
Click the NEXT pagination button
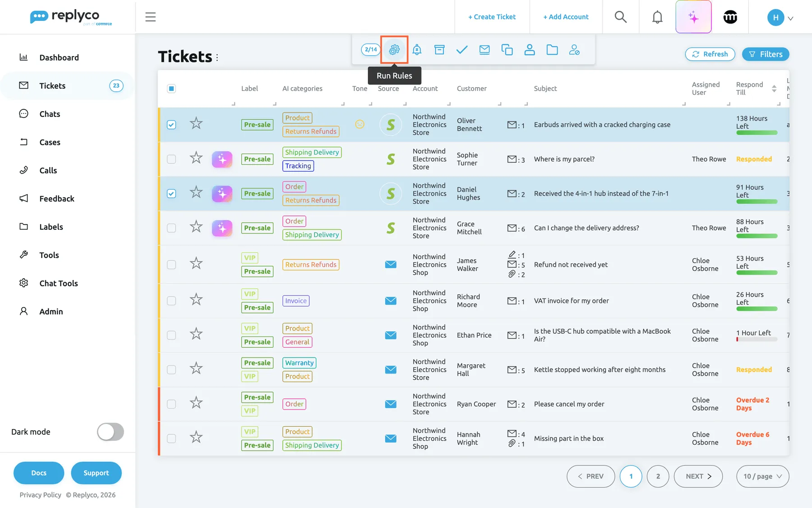(698, 476)
